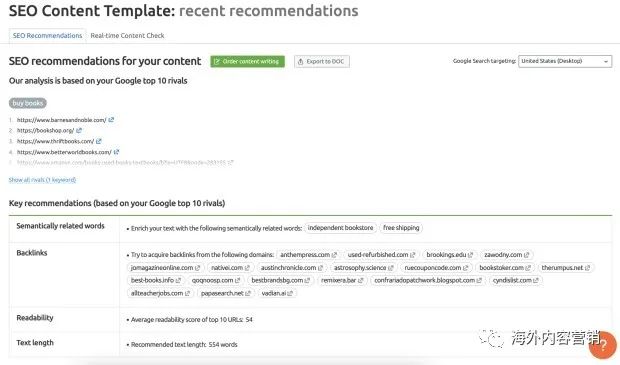This screenshot has height=365, width=620.
Task: Select the buy books keyword tag
Action: [x=28, y=103]
